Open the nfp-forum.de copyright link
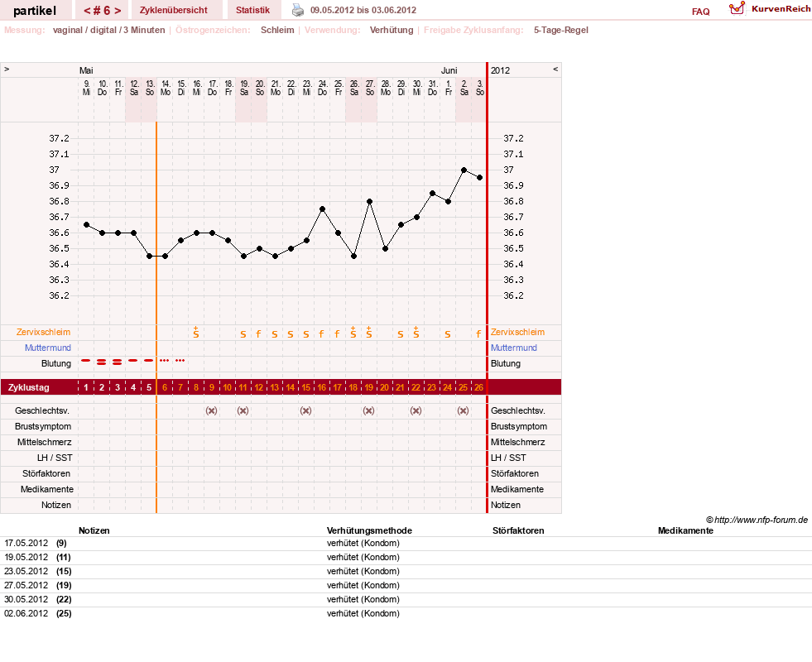Screen dimensions: 812x662 (757, 520)
